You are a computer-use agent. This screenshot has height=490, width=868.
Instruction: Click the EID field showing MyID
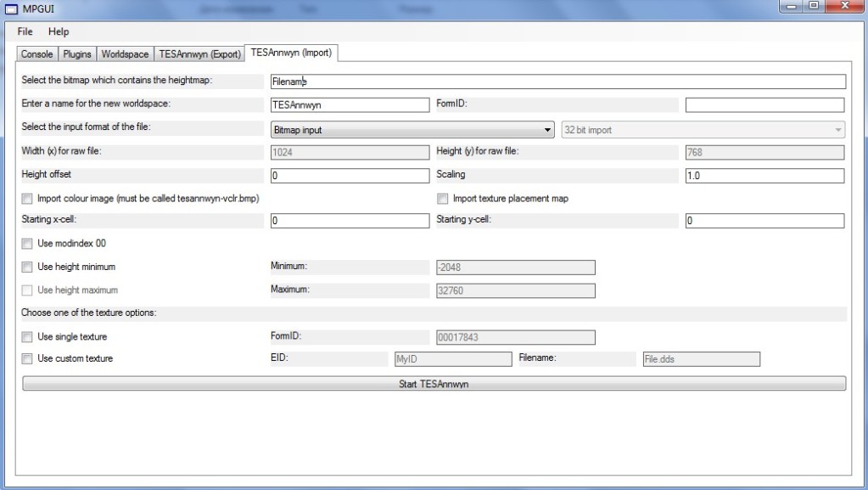[453, 359]
